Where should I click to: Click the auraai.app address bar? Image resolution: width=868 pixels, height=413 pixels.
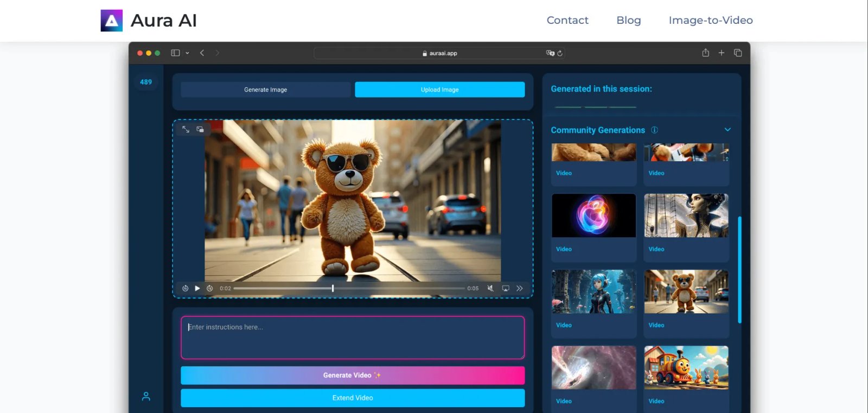439,53
